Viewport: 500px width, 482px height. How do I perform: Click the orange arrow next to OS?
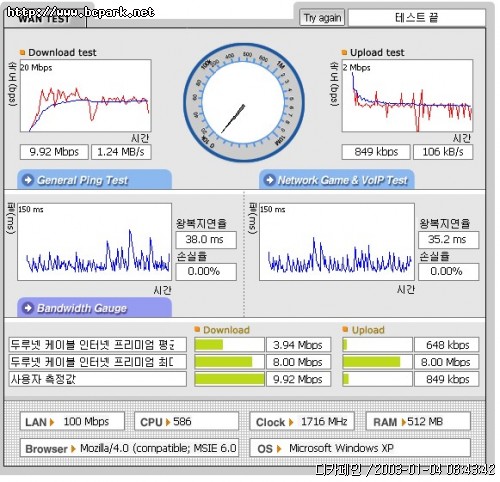(279, 449)
